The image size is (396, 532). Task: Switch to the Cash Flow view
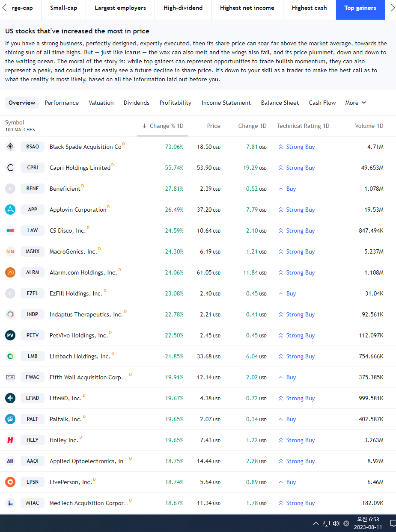322,103
